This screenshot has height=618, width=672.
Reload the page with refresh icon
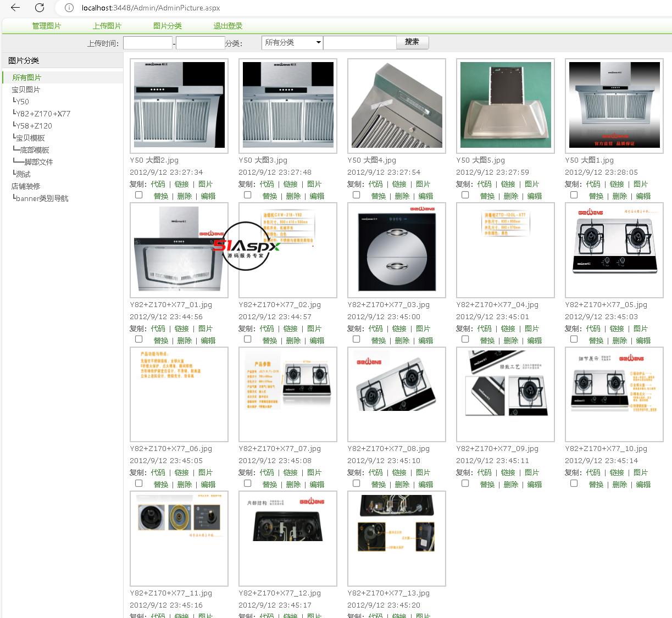(40, 8)
